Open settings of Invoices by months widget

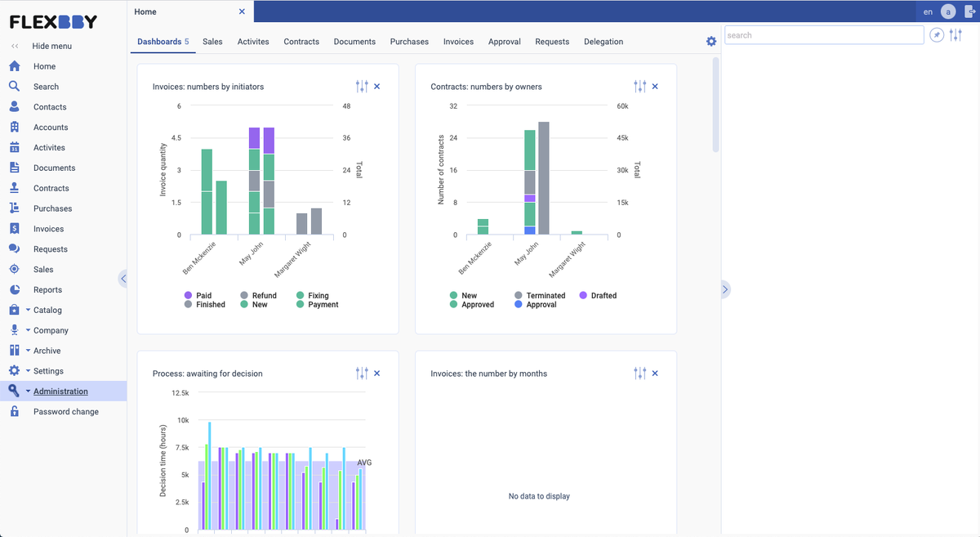[640, 374]
